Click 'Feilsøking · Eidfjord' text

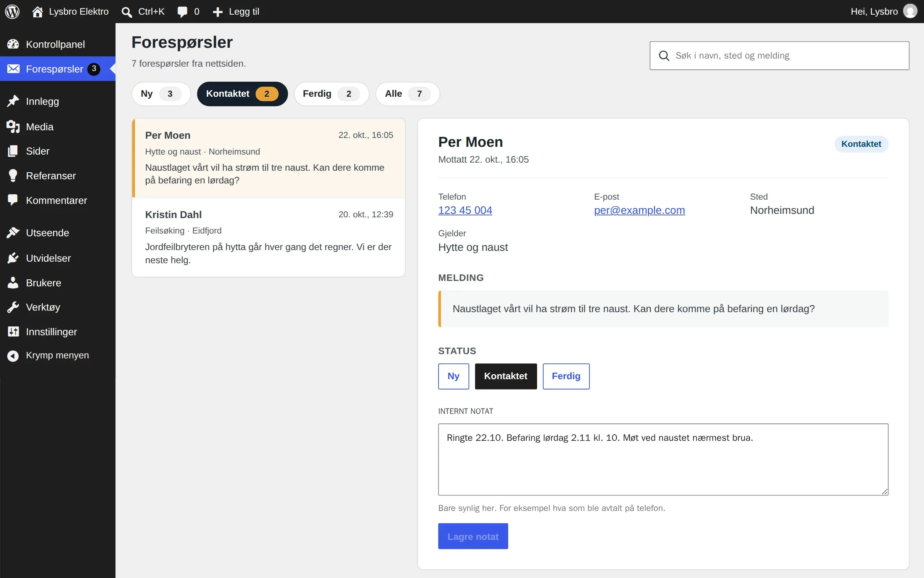tap(183, 231)
